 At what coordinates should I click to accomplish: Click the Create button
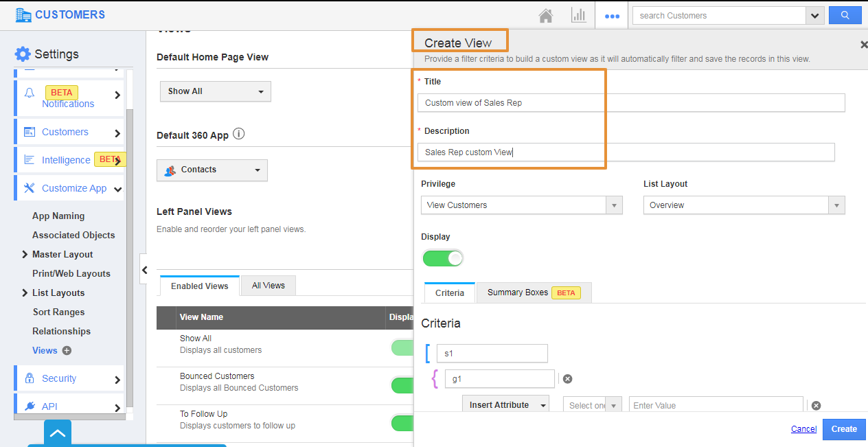(x=844, y=429)
